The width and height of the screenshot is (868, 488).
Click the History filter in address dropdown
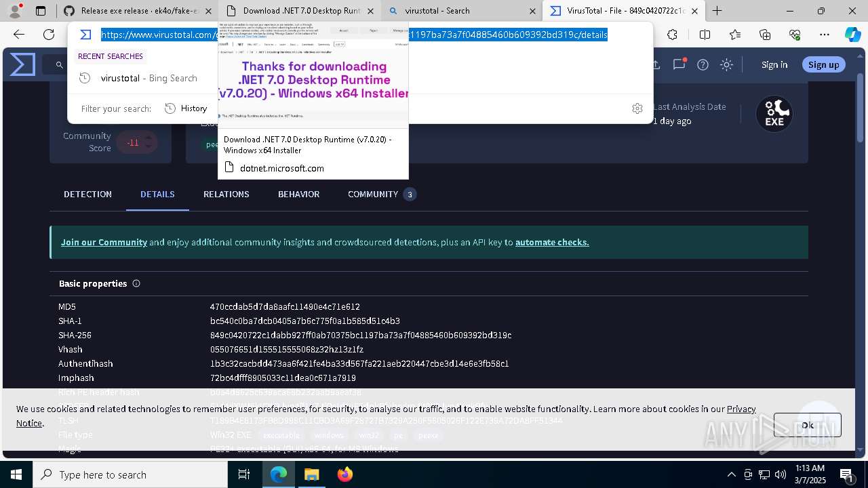186,108
